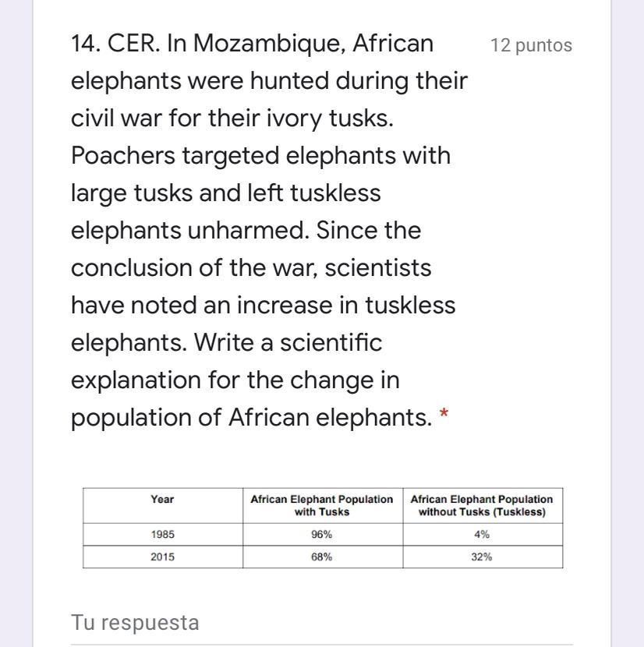Select the 1985 year cell

pyautogui.click(x=162, y=535)
